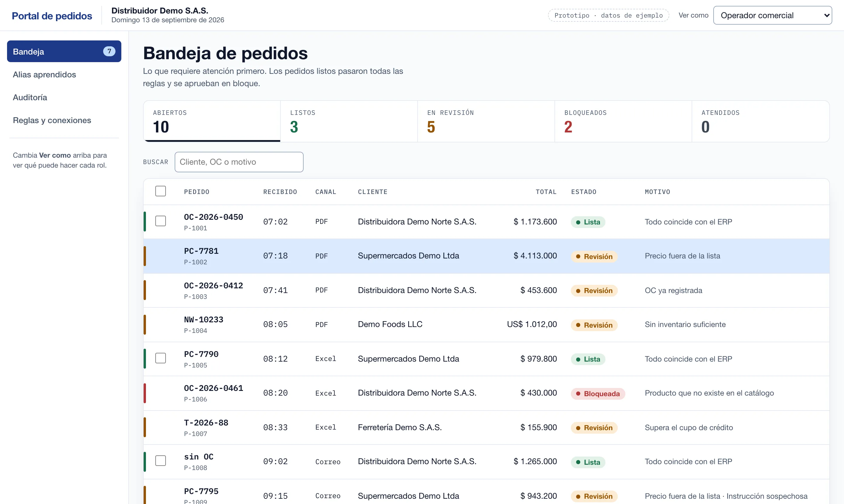Click the Buscar search field

pyautogui.click(x=239, y=162)
